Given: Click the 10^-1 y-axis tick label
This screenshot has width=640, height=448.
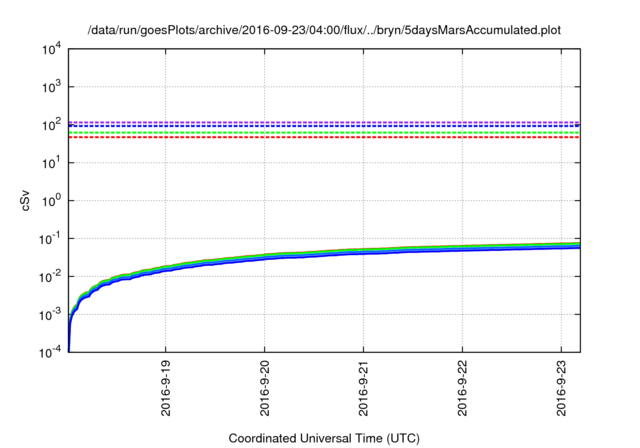Looking at the screenshot, I should point(51,238).
